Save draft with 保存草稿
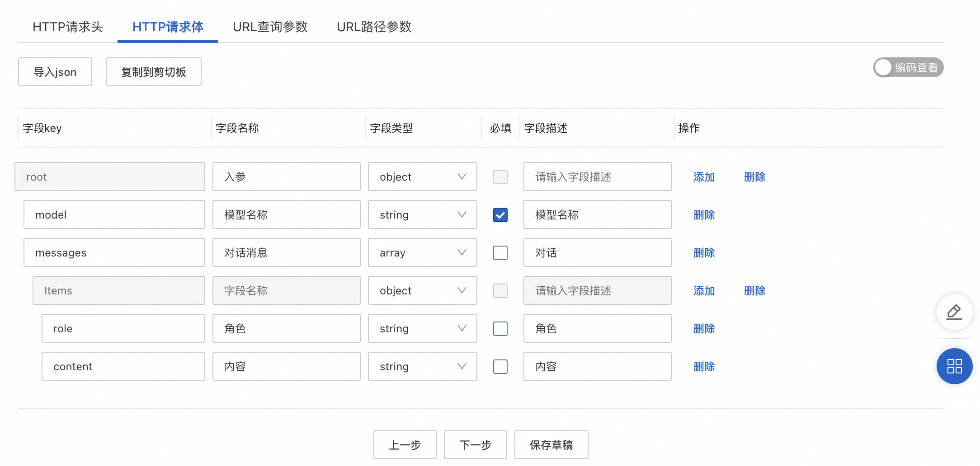This screenshot has width=980, height=466. (551, 445)
